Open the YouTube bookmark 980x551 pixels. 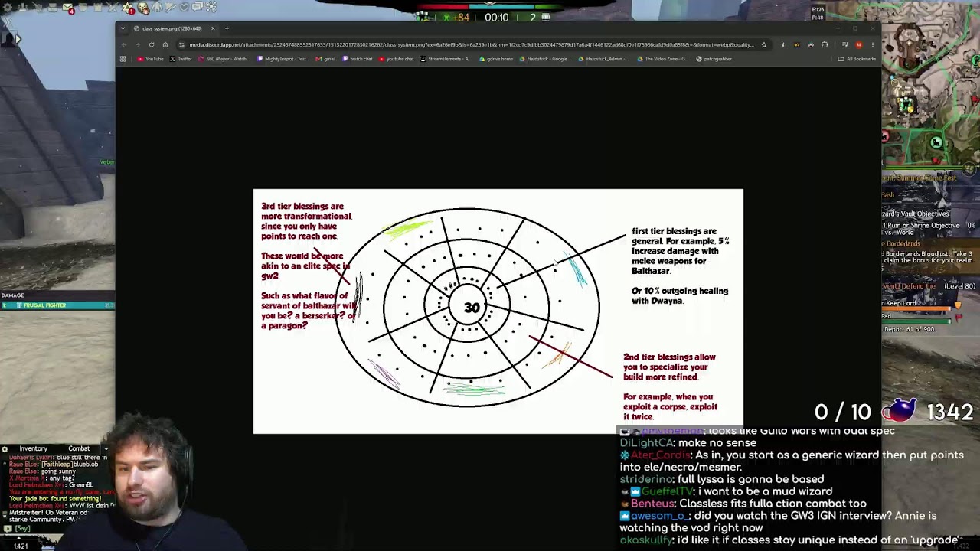click(x=150, y=59)
